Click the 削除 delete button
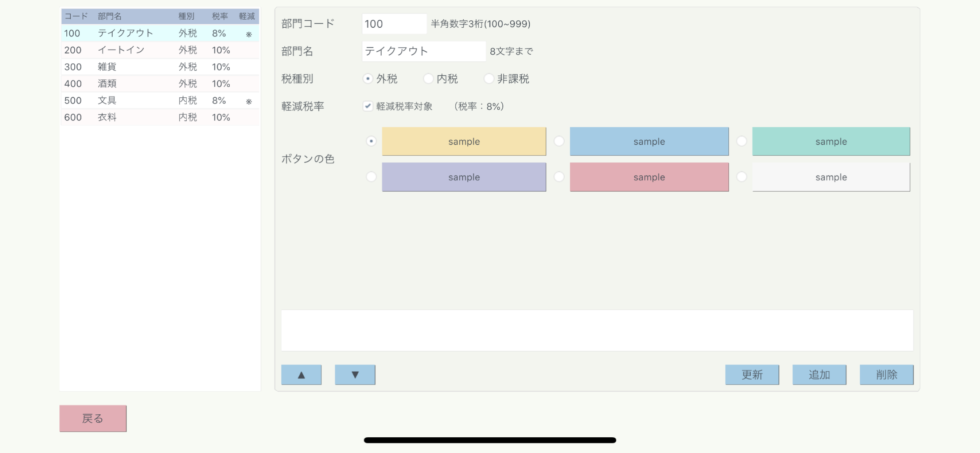The width and height of the screenshot is (980, 453). (886, 375)
